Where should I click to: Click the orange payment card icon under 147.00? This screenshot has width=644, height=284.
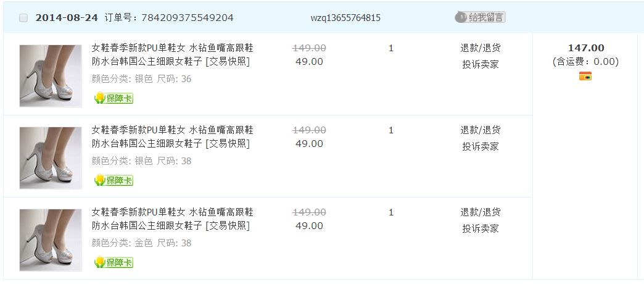coord(585,76)
